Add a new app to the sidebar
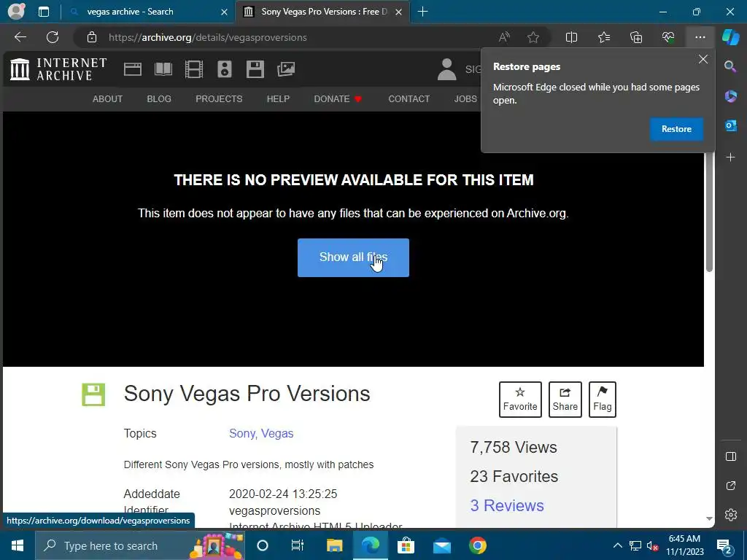 pos(730,157)
